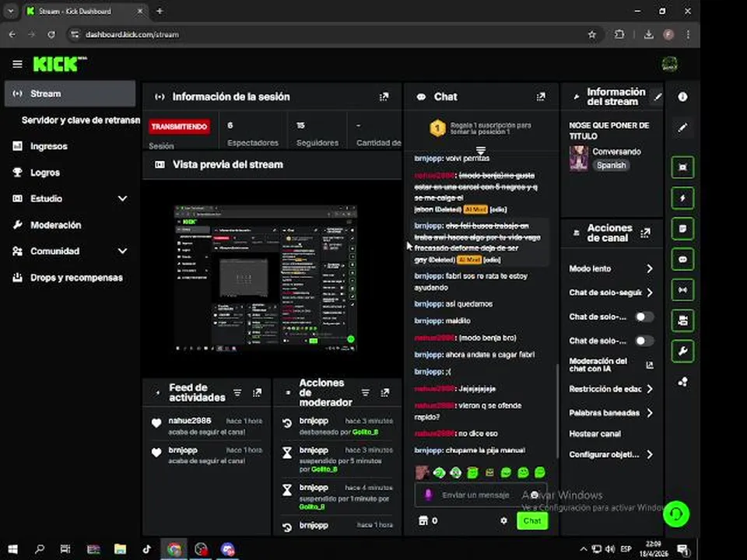Click the Spanish language tag
Screen dimensions: 747x560
pos(611,165)
